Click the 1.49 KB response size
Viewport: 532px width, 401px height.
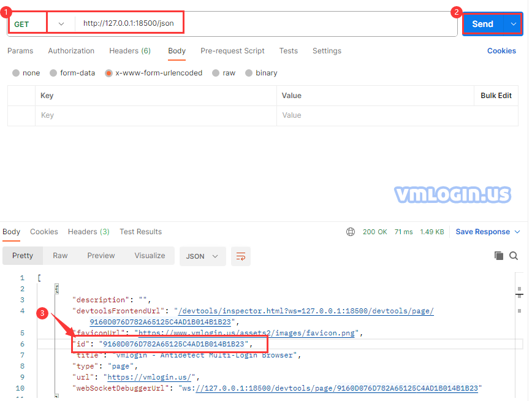[432, 232]
